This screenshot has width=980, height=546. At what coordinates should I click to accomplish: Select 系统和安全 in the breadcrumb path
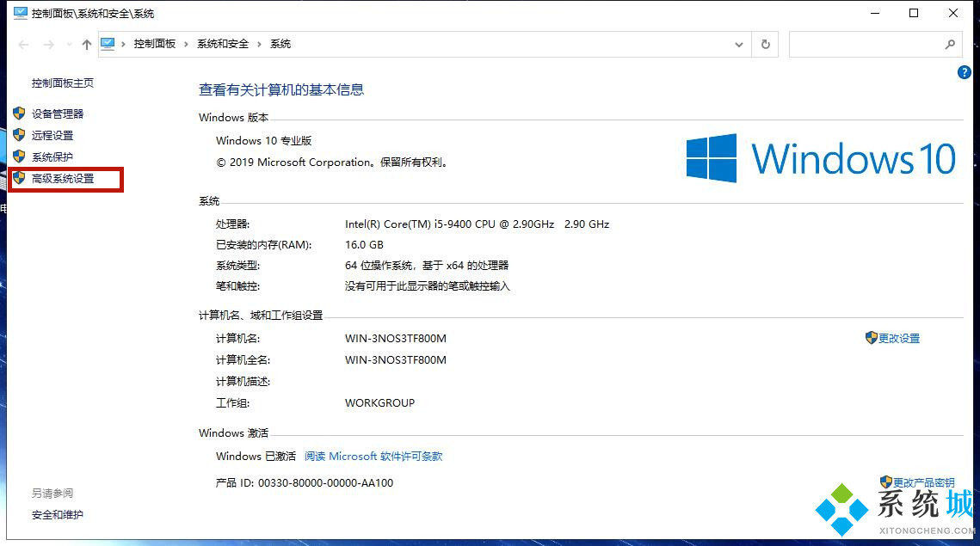click(x=223, y=44)
